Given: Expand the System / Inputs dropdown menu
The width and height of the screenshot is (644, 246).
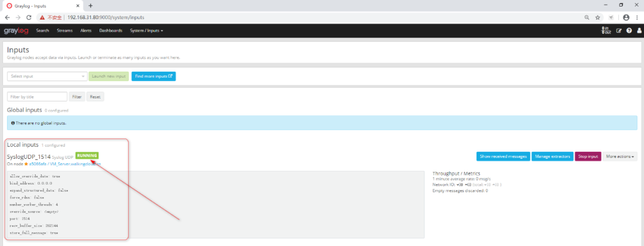Looking at the screenshot, I should tap(147, 31).
